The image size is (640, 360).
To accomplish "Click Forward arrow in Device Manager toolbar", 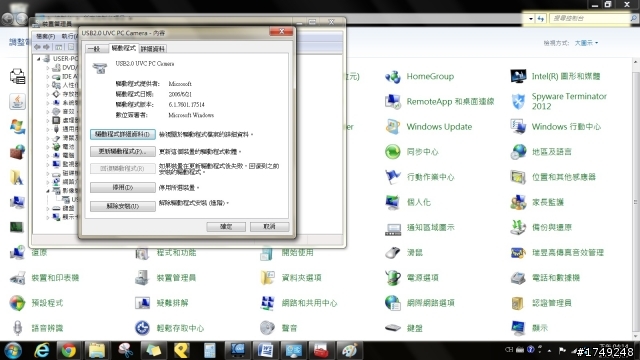I will click(x=46, y=47).
